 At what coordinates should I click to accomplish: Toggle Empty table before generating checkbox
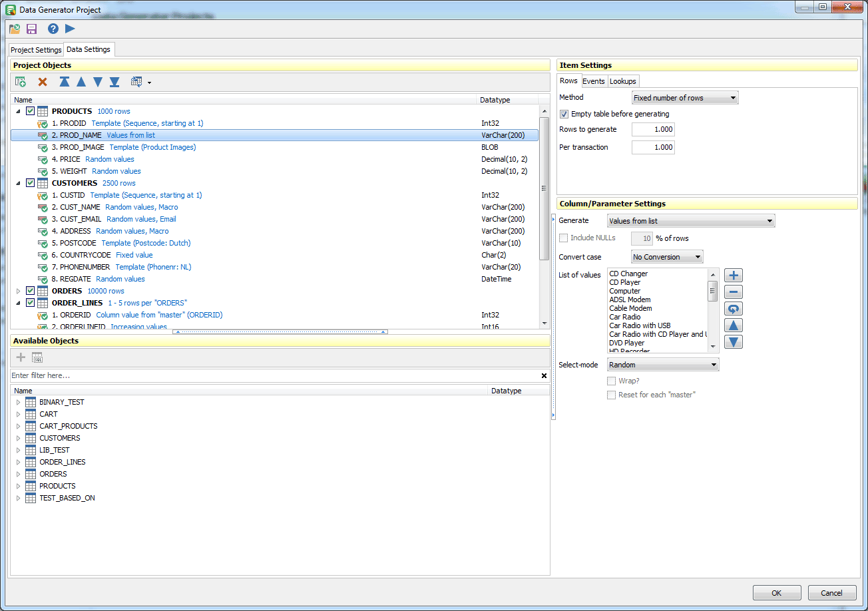564,114
